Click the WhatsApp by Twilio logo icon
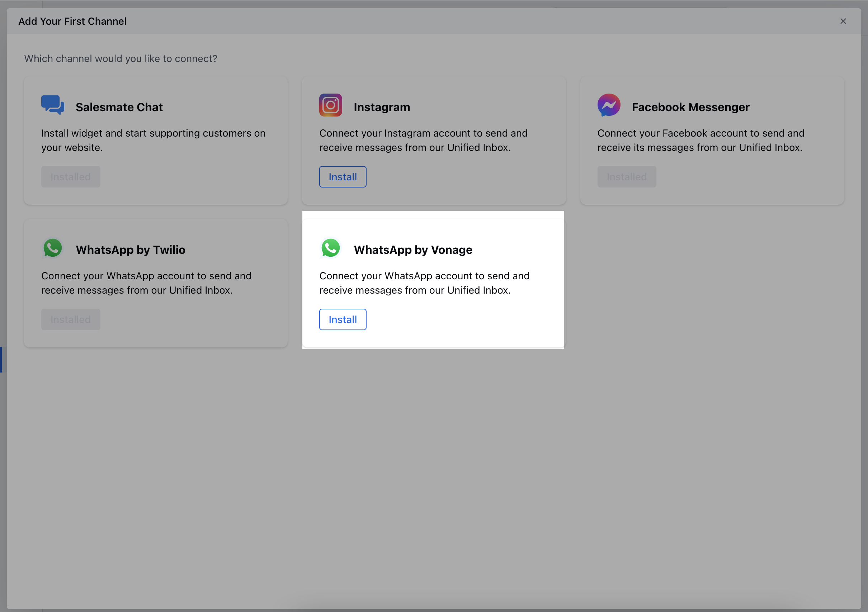Screen dimensions: 868x612 [x=53, y=248]
